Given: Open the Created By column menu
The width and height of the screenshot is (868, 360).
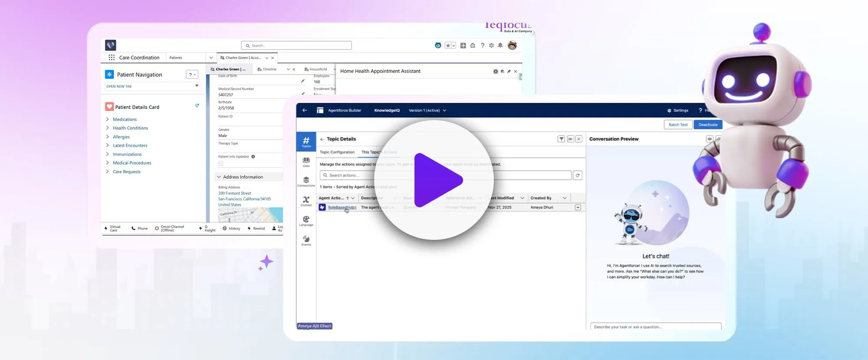Looking at the screenshot, I should click(565, 198).
